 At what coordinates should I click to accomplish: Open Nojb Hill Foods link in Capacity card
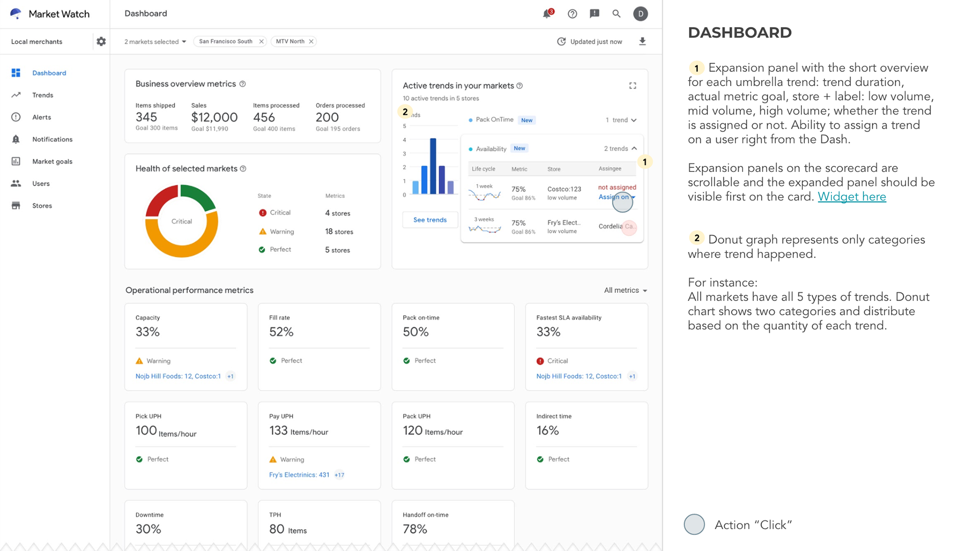click(178, 376)
